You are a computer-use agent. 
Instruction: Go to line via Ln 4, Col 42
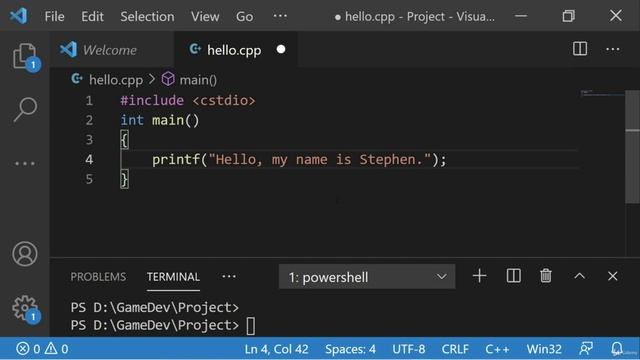(x=276, y=349)
